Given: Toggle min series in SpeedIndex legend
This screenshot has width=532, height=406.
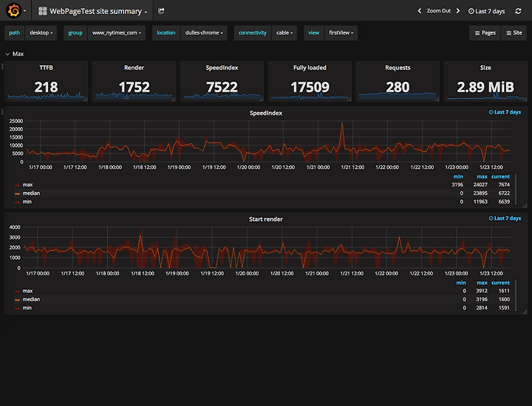Looking at the screenshot, I should pos(27,202).
